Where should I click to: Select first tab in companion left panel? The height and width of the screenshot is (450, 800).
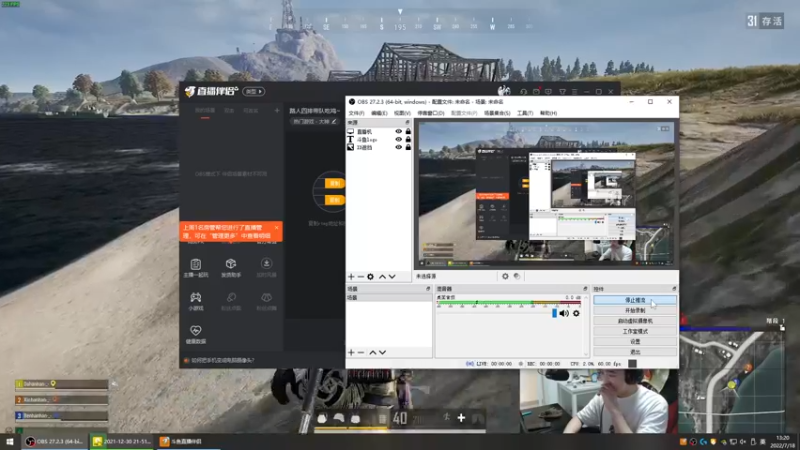(x=205, y=111)
